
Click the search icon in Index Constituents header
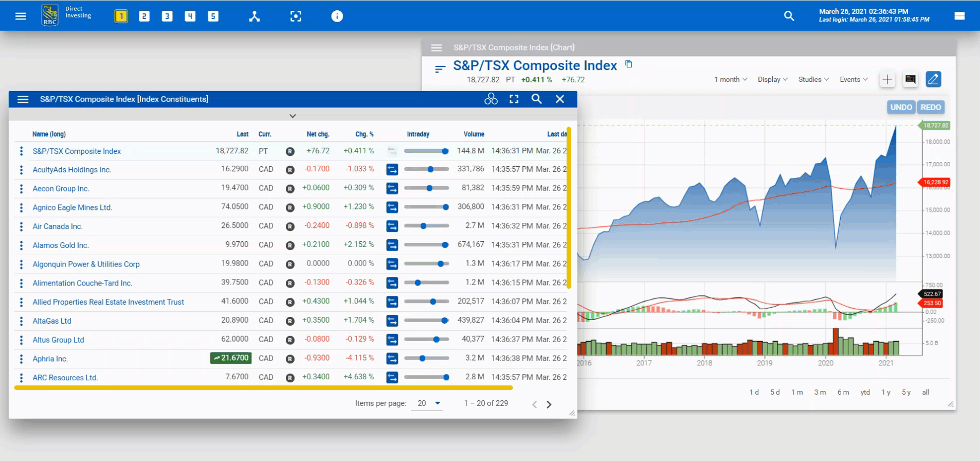click(x=536, y=99)
